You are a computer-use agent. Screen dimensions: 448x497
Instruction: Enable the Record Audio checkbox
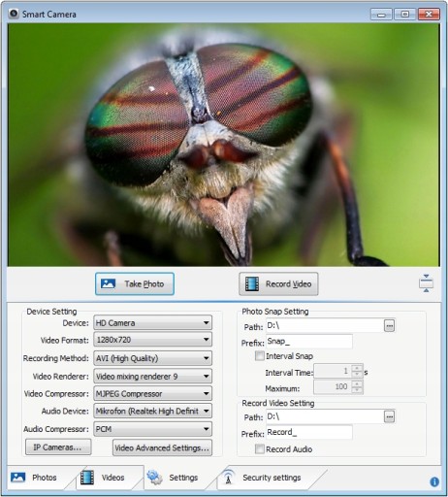click(260, 449)
